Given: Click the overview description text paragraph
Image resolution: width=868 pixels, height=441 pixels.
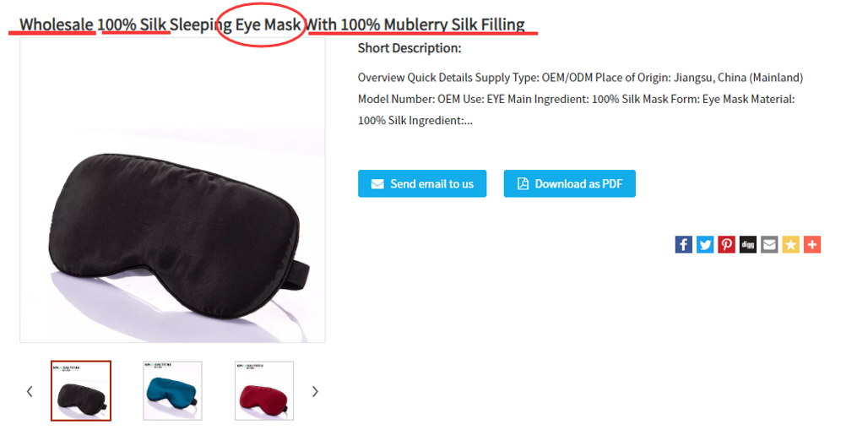Looking at the screenshot, I should click(580, 99).
